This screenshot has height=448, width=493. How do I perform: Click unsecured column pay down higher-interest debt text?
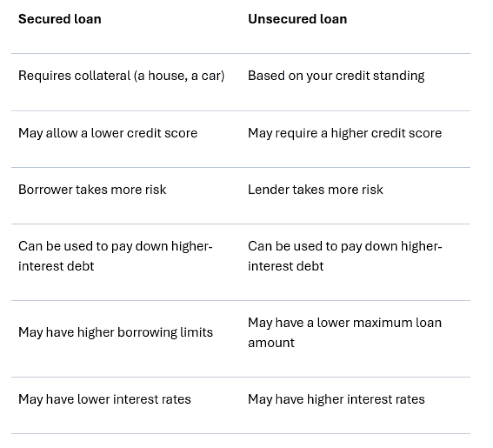[x=345, y=256]
